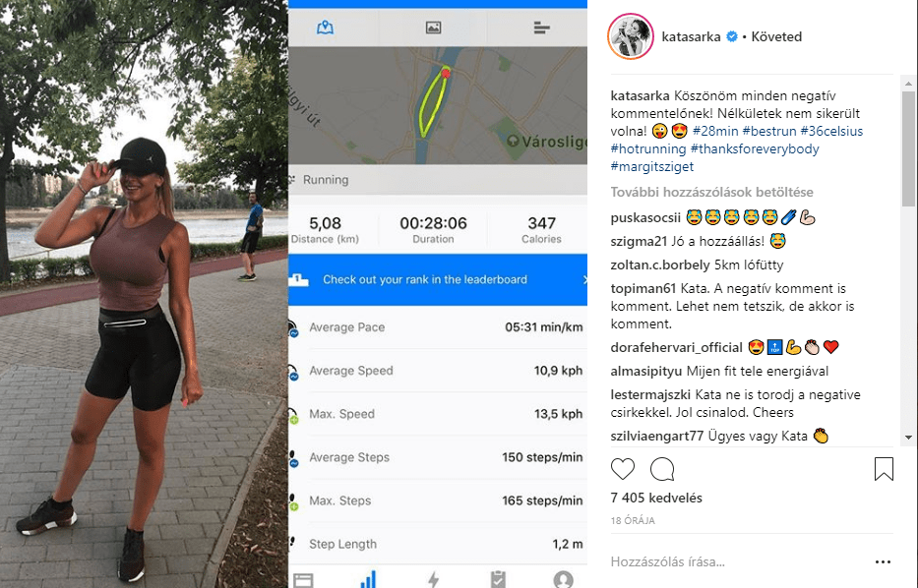Click the scroll down arrow in comments
Image resolution: width=918 pixels, height=588 pixels.
pos(908,437)
